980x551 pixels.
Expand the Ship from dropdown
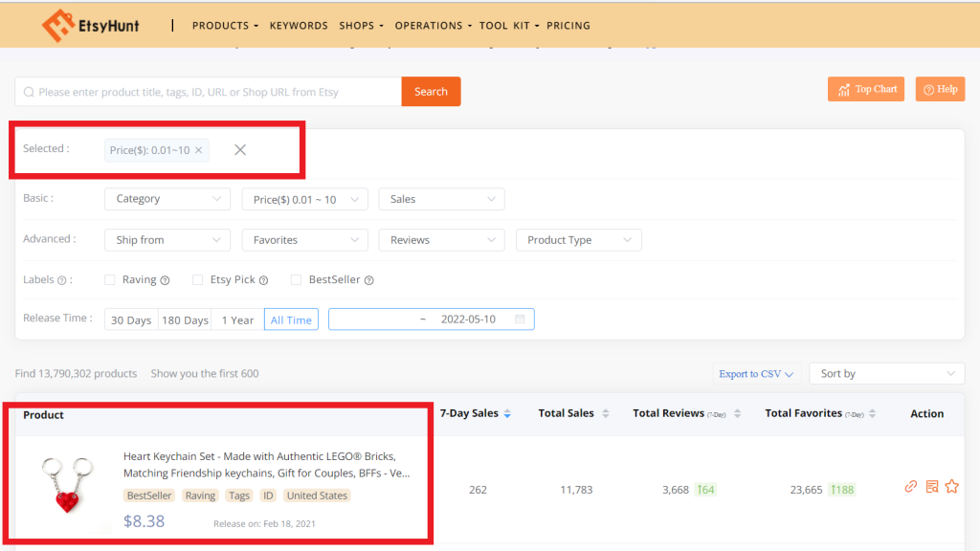tap(167, 239)
